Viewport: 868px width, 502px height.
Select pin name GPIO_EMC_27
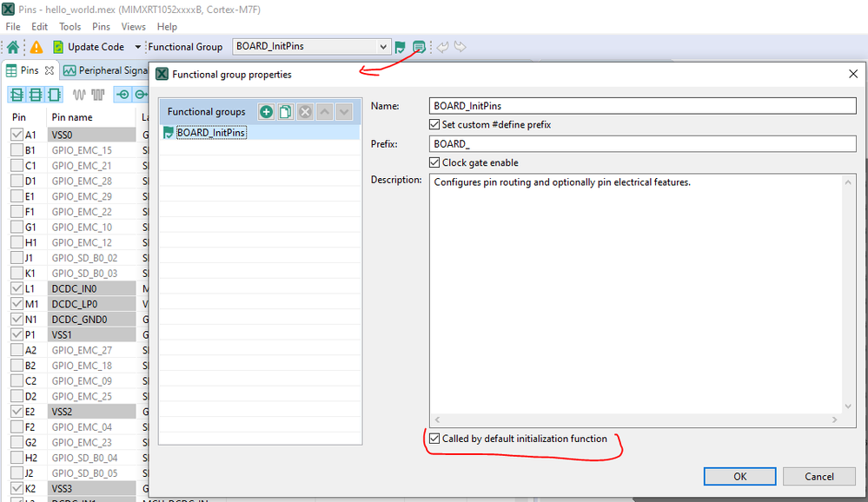pos(82,350)
